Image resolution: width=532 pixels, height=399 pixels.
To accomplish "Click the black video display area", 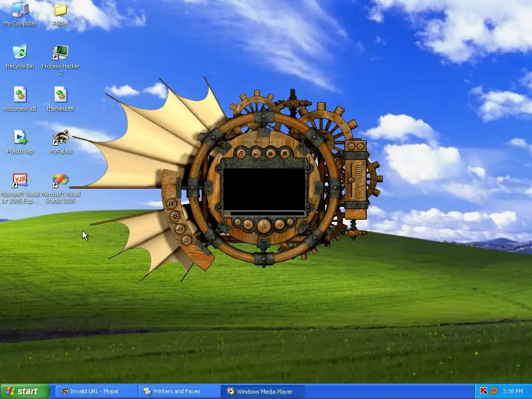I will [x=264, y=189].
